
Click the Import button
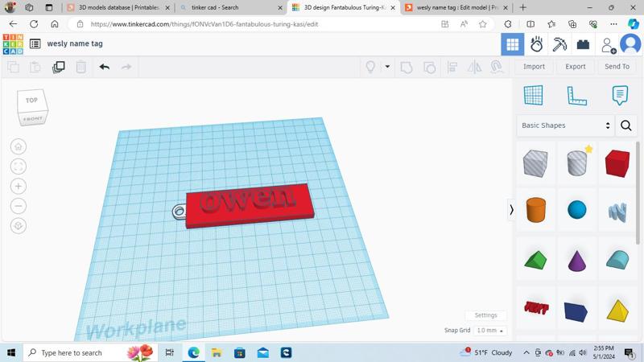[x=534, y=67]
